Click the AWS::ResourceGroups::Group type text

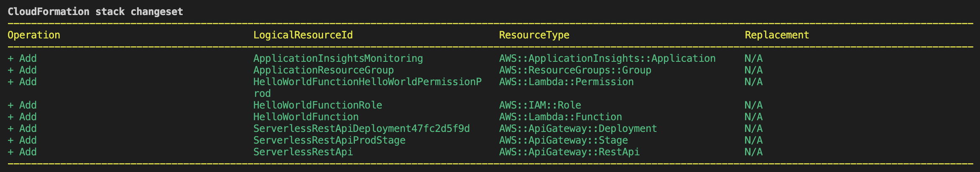(575, 70)
